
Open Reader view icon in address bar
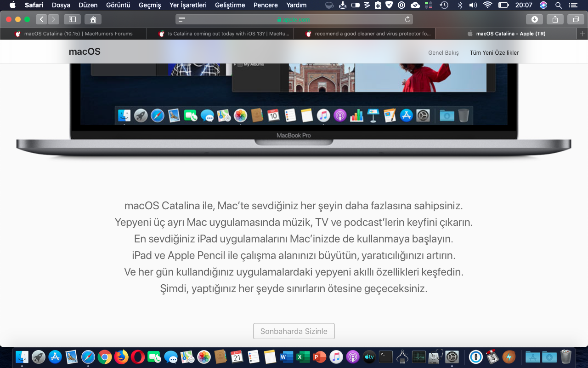click(182, 19)
